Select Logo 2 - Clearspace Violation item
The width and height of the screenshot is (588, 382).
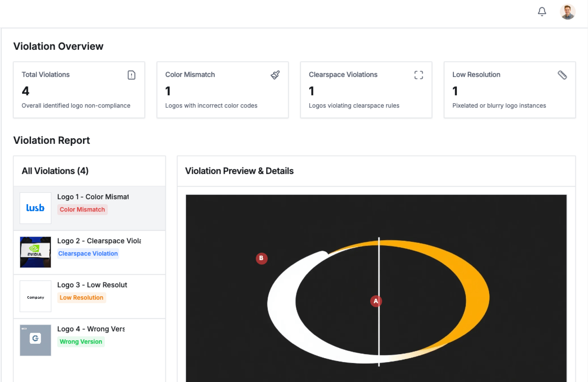point(99,241)
